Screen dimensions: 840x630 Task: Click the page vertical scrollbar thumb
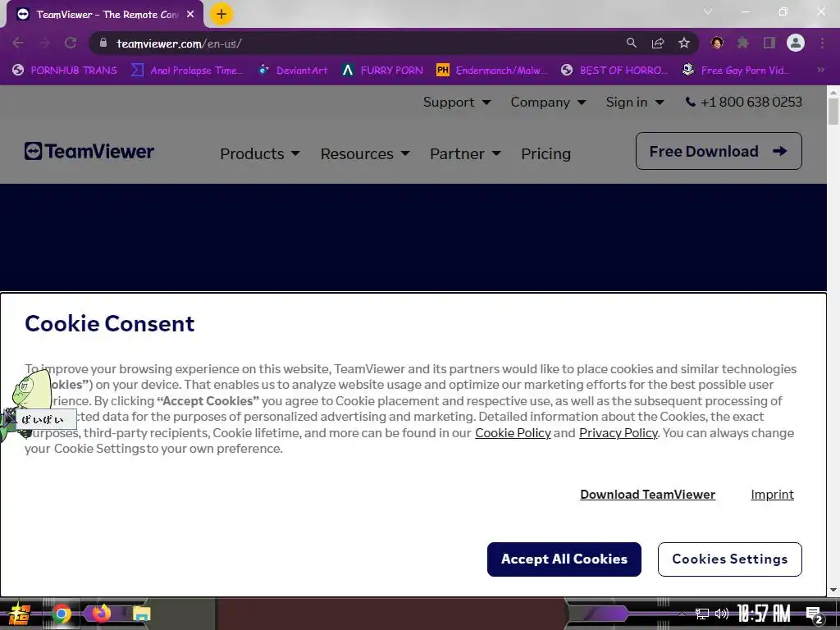833,112
